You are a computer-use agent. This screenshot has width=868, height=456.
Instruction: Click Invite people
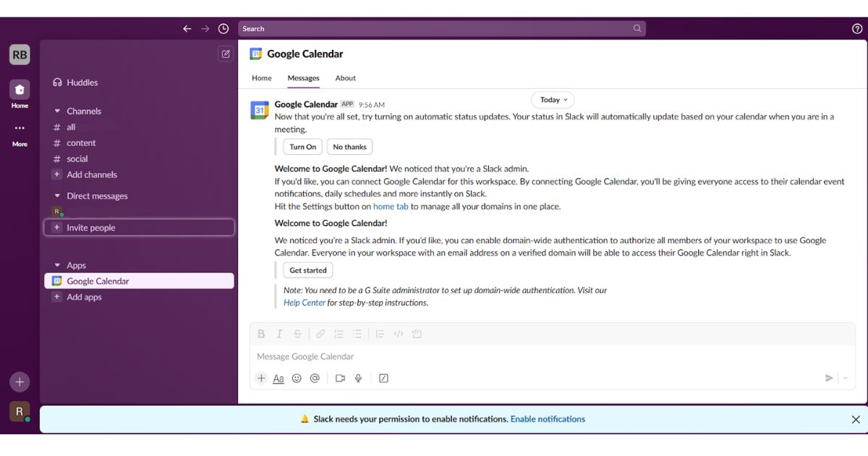tap(139, 227)
